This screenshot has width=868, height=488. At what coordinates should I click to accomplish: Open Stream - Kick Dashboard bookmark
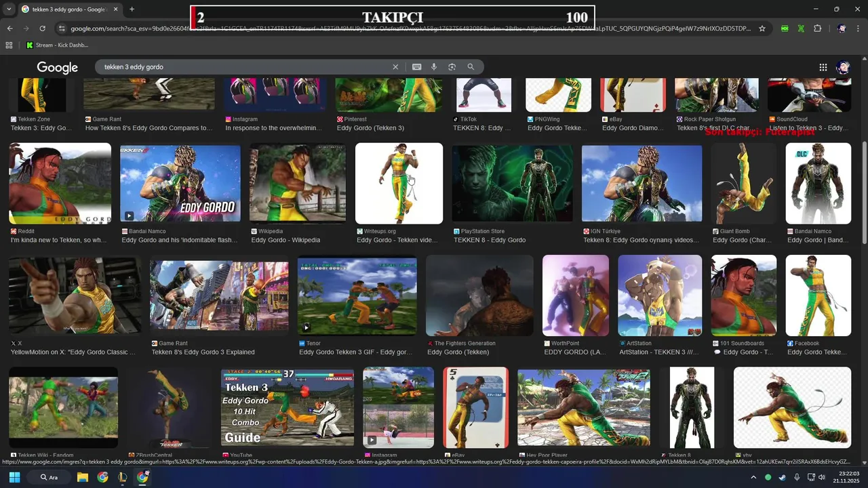tap(57, 45)
